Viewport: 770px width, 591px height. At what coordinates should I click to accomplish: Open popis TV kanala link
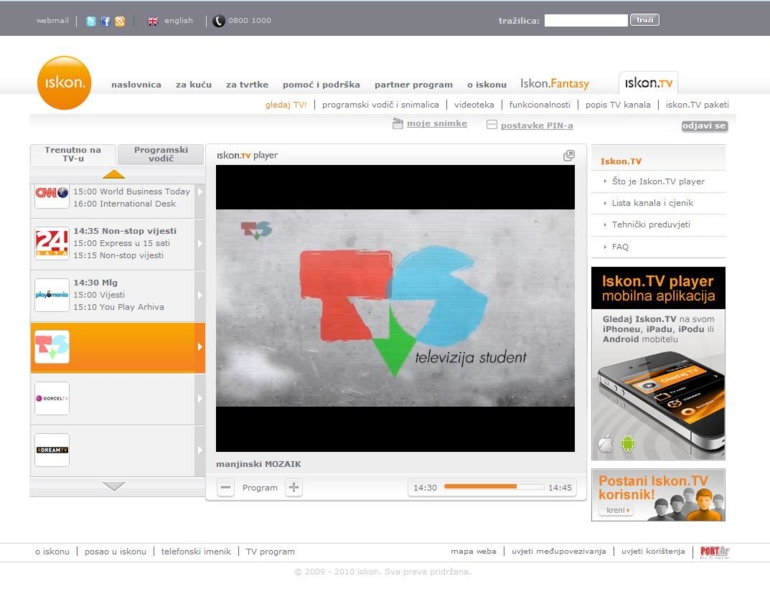point(618,105)
